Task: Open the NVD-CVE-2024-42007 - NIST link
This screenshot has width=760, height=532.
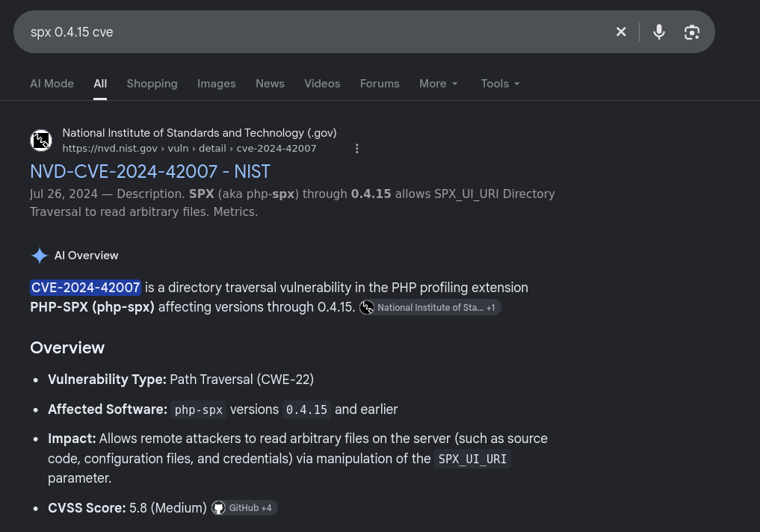Action: pyautogui.click(x=150, y=172)
